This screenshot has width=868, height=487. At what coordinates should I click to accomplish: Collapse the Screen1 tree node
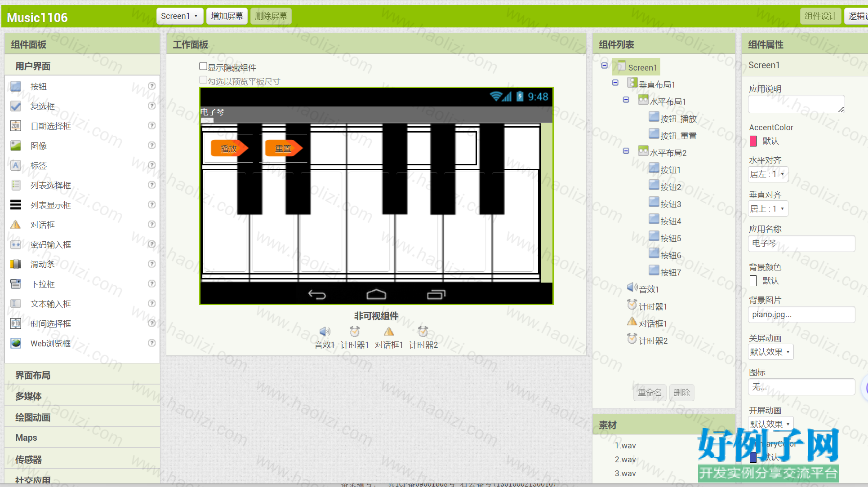(x=604, y=66)
